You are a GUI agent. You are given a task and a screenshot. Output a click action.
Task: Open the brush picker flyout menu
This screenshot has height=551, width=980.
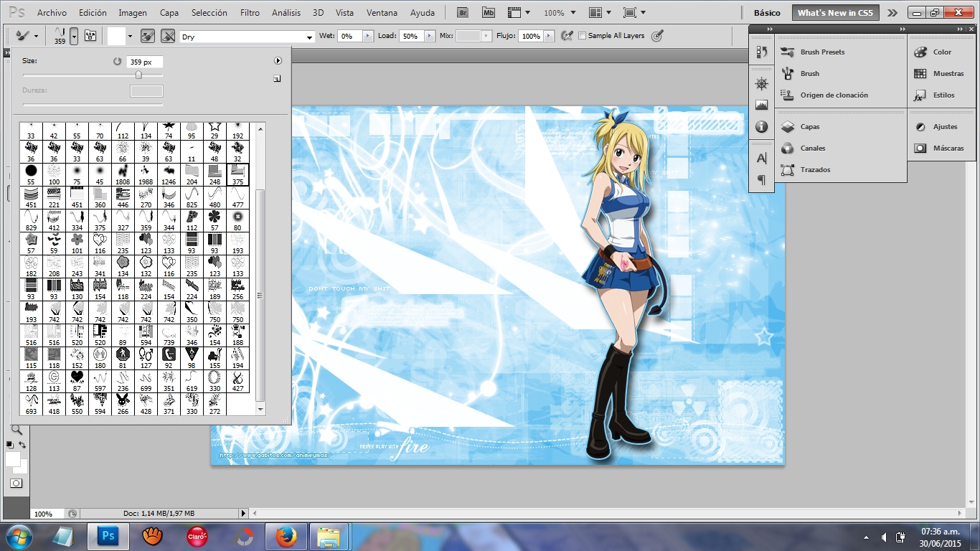coord(278,61)
